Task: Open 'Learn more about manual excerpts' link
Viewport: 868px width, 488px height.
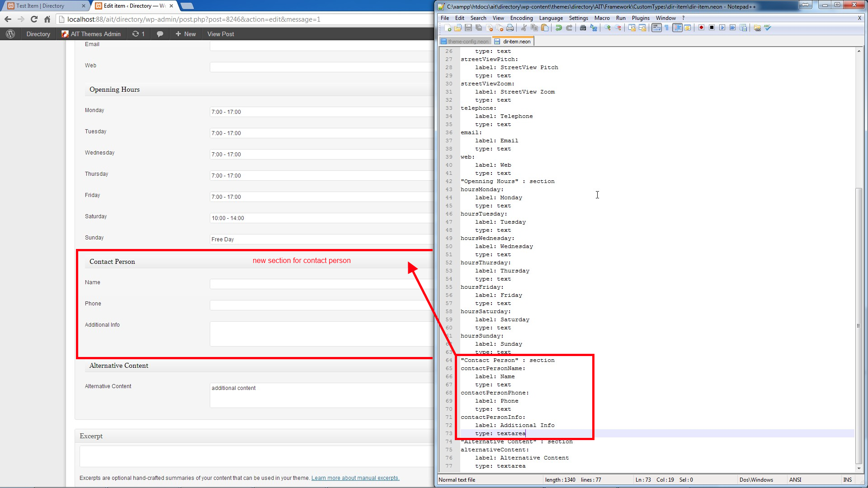Action: [355, 478]
